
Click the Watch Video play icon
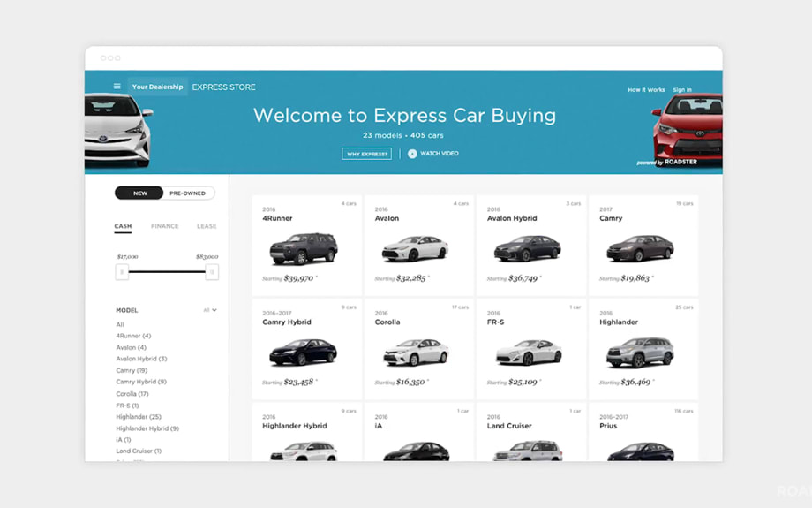point(412,154)
